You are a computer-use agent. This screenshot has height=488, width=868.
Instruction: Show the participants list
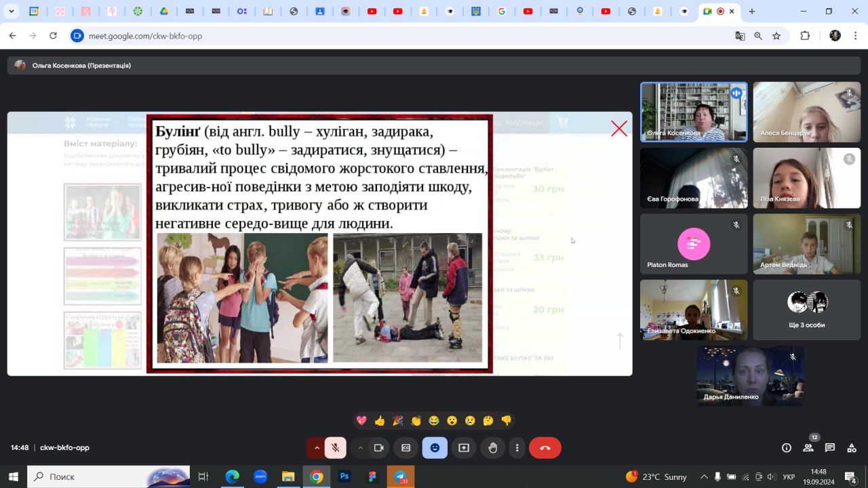(808, 448)
